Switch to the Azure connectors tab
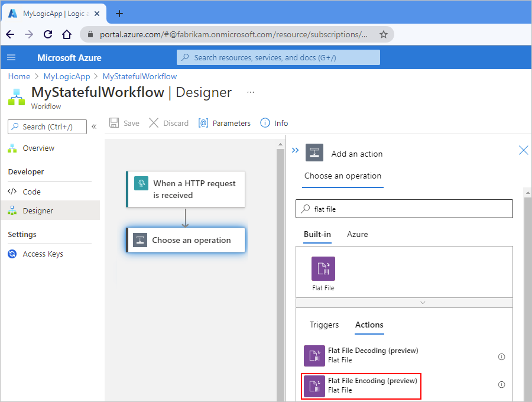Viewport: 532px width, 402px height. click(x=357, y=234)
